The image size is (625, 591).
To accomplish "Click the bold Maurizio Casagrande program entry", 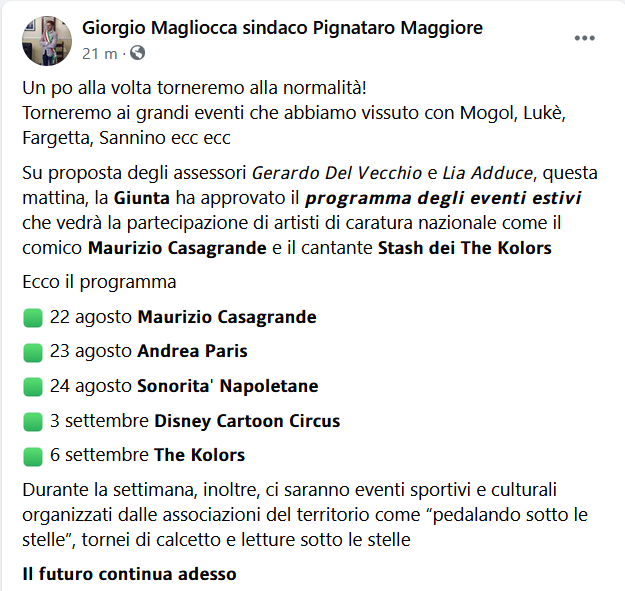I will (x=226, y=318).
